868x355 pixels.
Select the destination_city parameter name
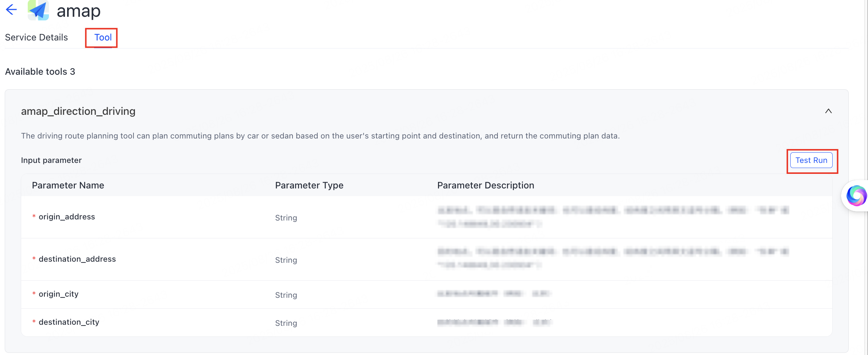[x=69, y=322]
